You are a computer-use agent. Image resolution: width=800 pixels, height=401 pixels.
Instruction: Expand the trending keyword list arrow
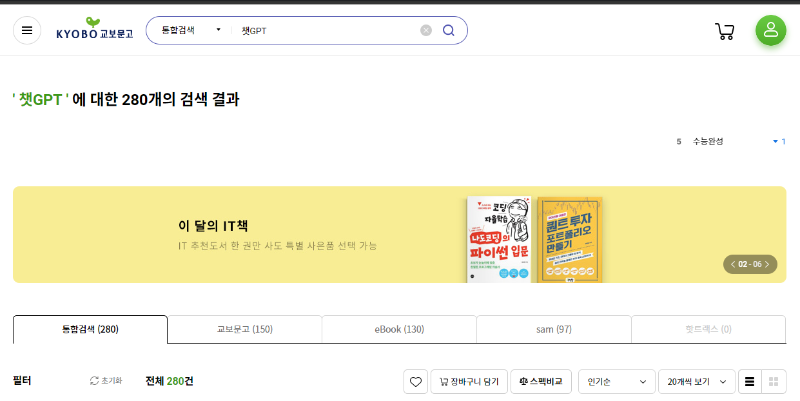coord(776,141)
